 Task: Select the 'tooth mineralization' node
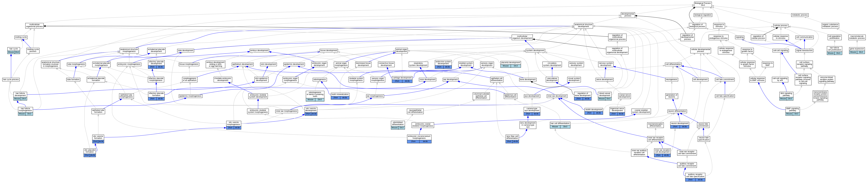point(340,96)
